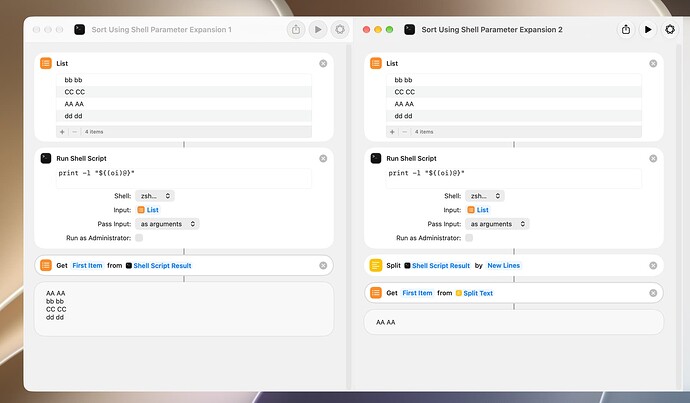Remove the Split text action in Expansion 2
The height and width of the screenshot is (403, 690).
pyautogui.click(x=653, y=265)
